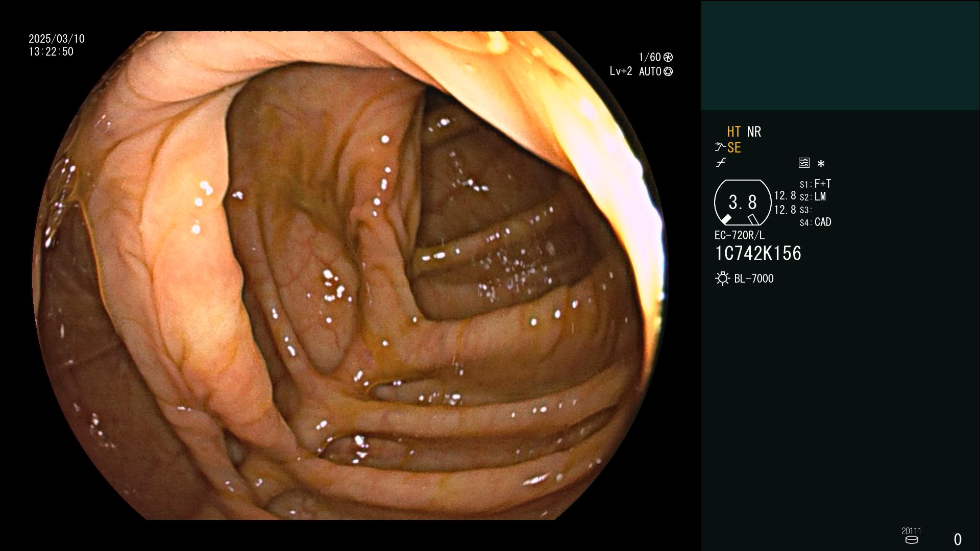
Task: Click the upper 12.8 value beside the scope diagram
Action: coord(785,196)
